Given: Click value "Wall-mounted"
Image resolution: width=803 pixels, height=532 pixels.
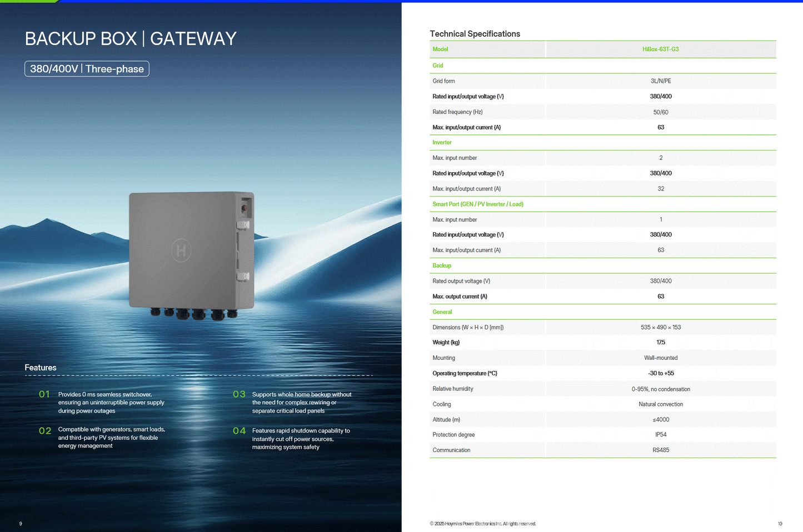Looking at the screenshot, I should 661,358.
